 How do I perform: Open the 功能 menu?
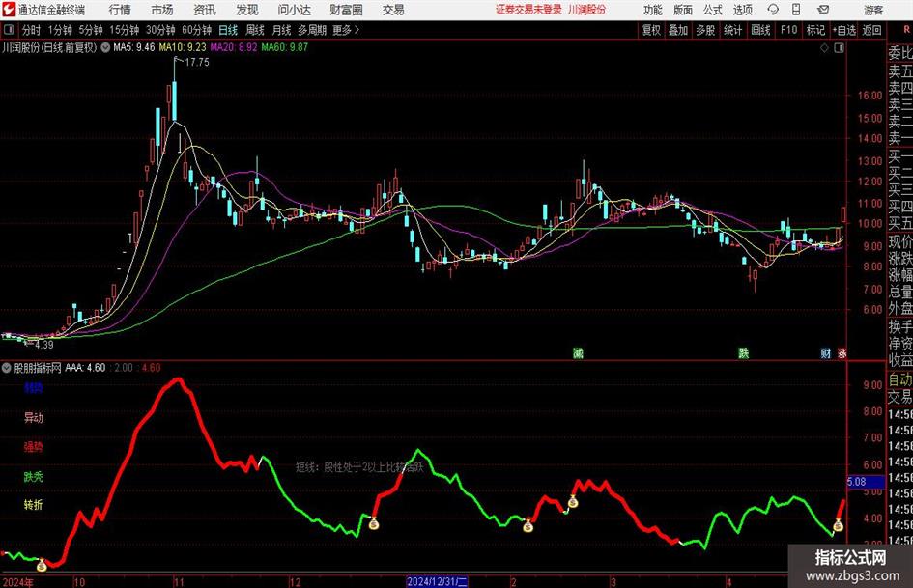tap(653, 10)
